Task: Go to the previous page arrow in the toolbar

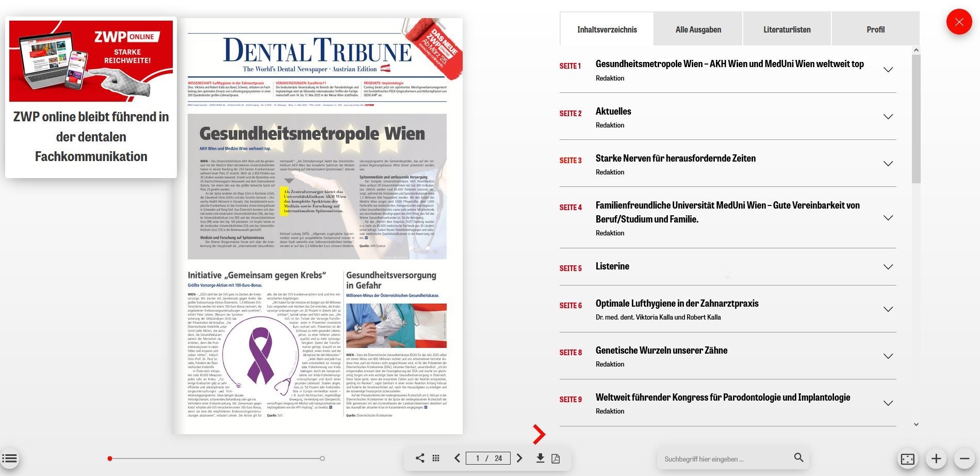Action: click(x=457, y=458)
